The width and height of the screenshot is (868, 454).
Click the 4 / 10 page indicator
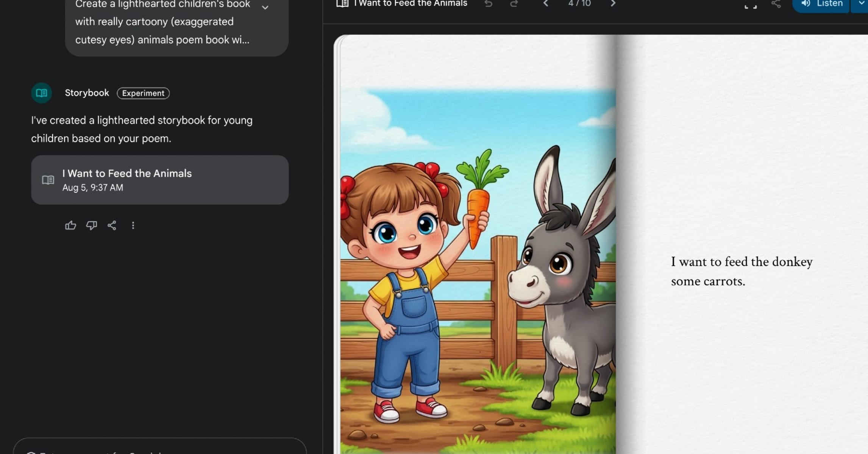579,4
